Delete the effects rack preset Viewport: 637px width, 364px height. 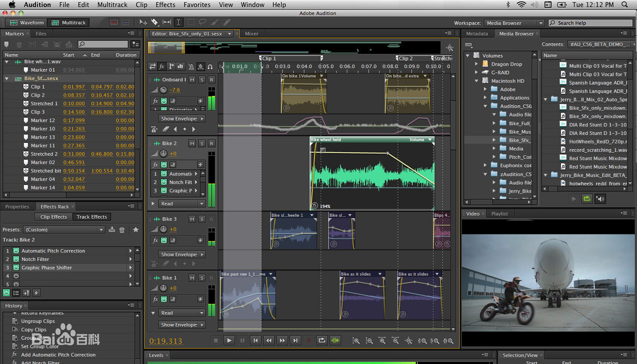[122, 230]
